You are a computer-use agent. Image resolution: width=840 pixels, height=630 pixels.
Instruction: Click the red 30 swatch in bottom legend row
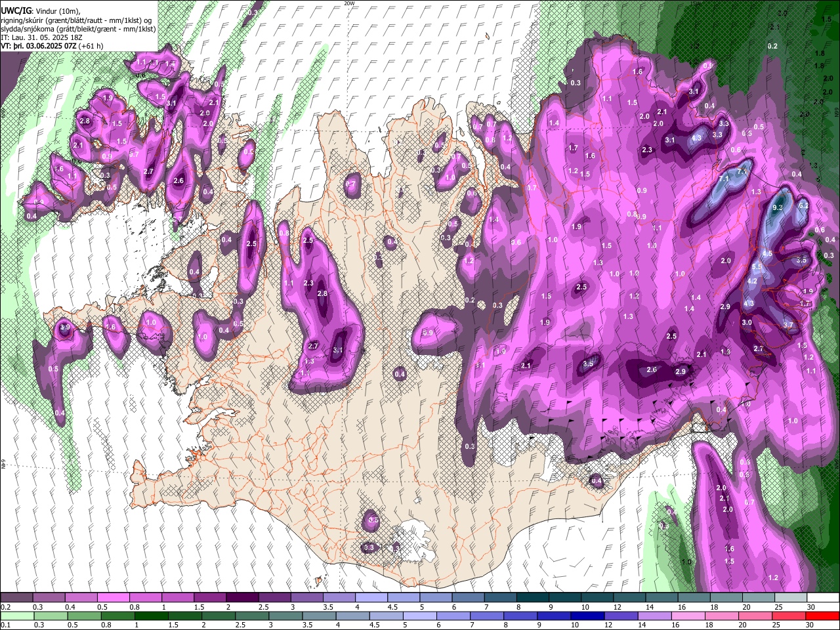tap(823, 616)
